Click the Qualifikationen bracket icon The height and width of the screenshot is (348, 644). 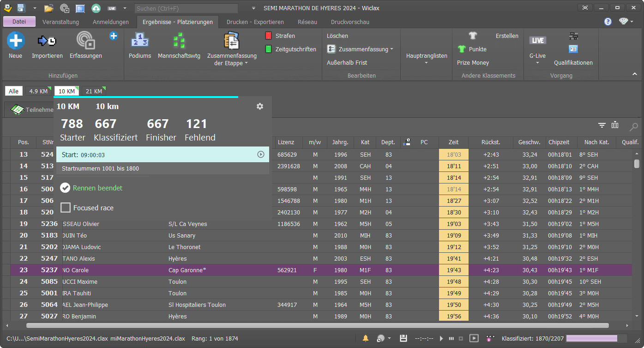(573, 36)
